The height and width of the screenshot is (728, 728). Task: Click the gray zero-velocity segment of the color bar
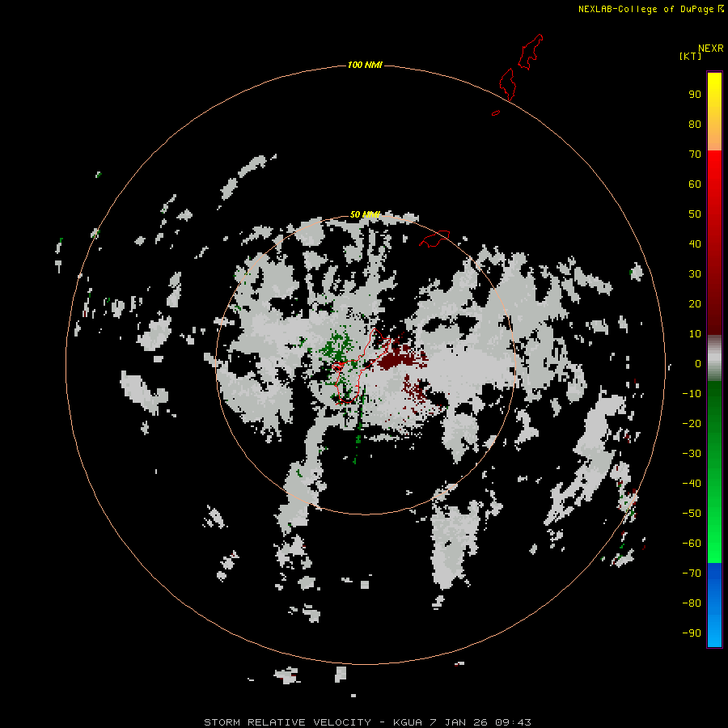714,358
